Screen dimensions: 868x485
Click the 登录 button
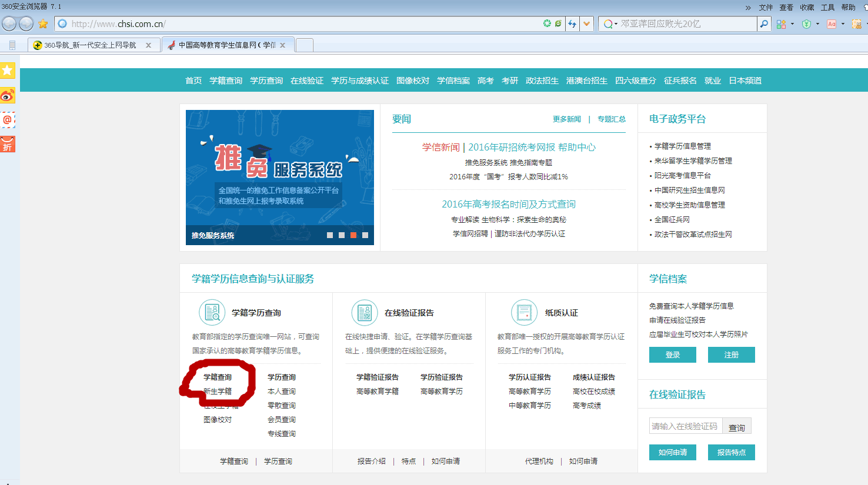673,354
